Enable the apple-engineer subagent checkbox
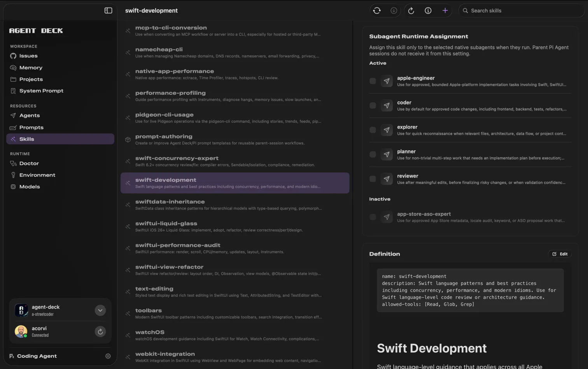Viewport: 588px width, 369px height. pyautogui.click(x=373, y=81)
